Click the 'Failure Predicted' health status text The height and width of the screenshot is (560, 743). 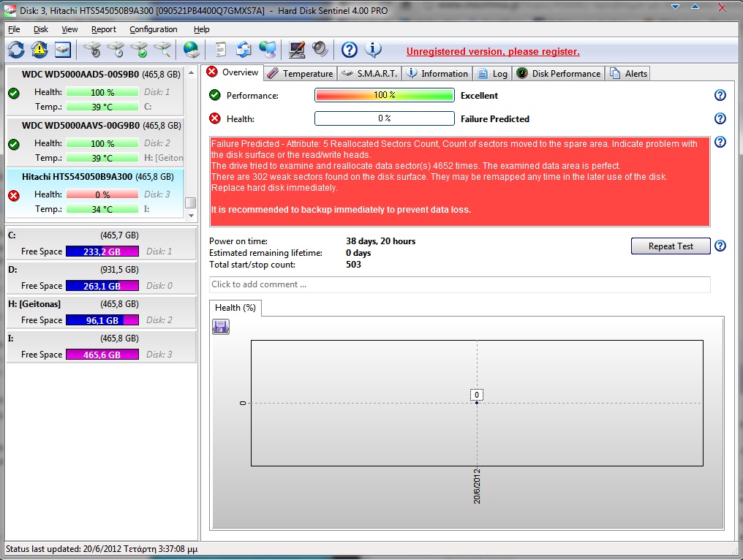tap(494, 119)
